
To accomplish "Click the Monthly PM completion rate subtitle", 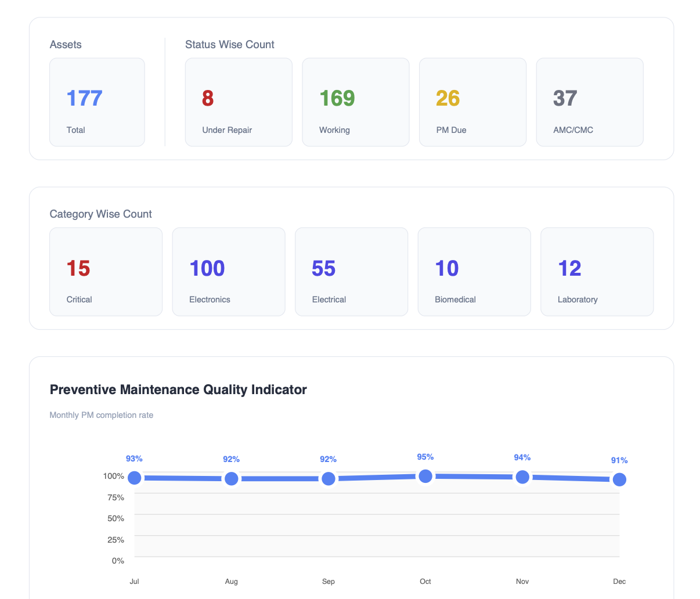I will point(101,415).
